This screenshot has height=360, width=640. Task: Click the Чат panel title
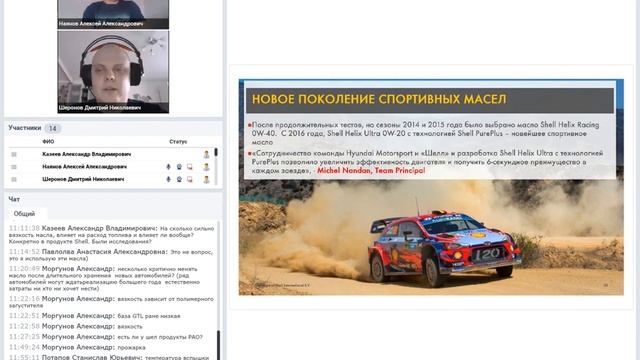(x=14, y=199)
